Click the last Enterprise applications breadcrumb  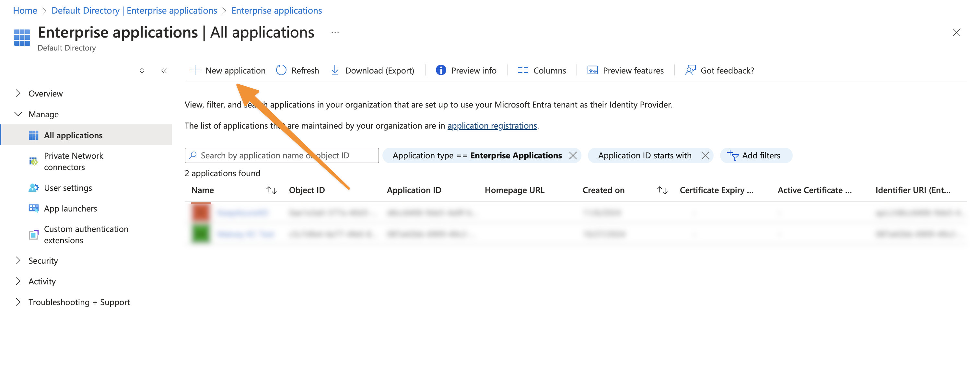[x=276, y=10]
